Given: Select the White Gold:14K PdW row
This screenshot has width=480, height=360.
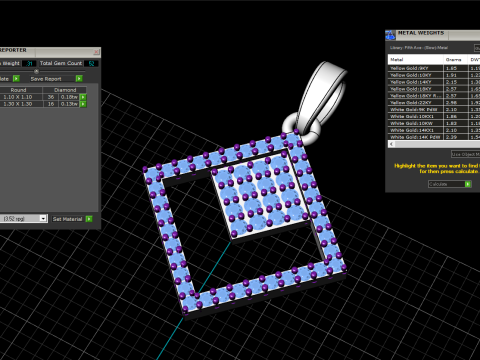Looking at the screenshot, I should coord(433,137).
